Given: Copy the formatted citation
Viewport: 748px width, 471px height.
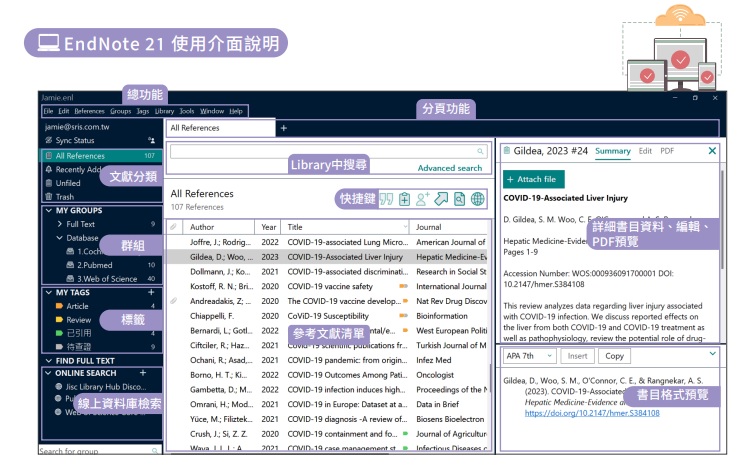Looking at the screenshot, I should tap(614, 356).
